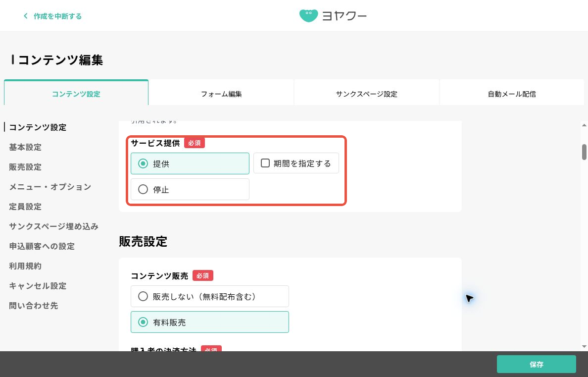The image size is (588, 377).
Task: Open the 自動メール配信 tab
Action: (512, 93)
